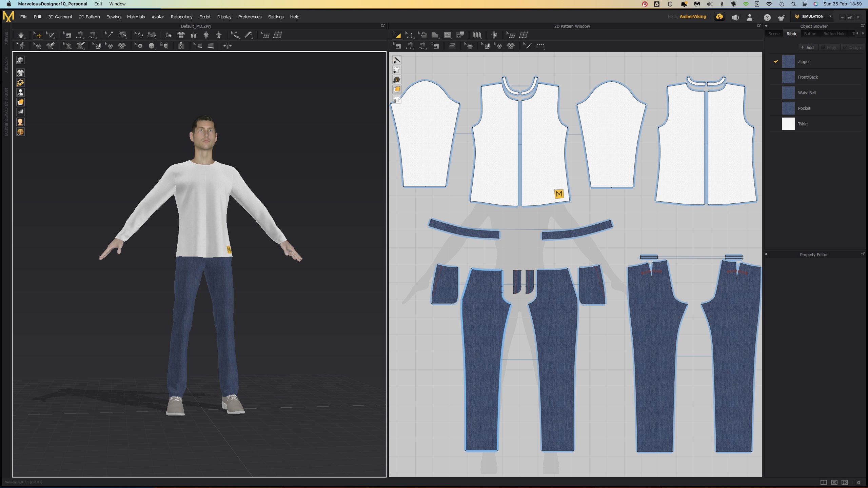Viewport: 868px width, 488px height.
Task: Open the Simulation mode dropdown
Action: [x=830, y=17]
